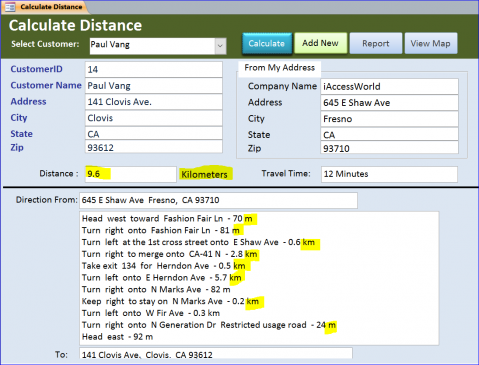Click the customer Address field 141 Clovis Ave.
The image size is (479, 365).
coord(154,102)
